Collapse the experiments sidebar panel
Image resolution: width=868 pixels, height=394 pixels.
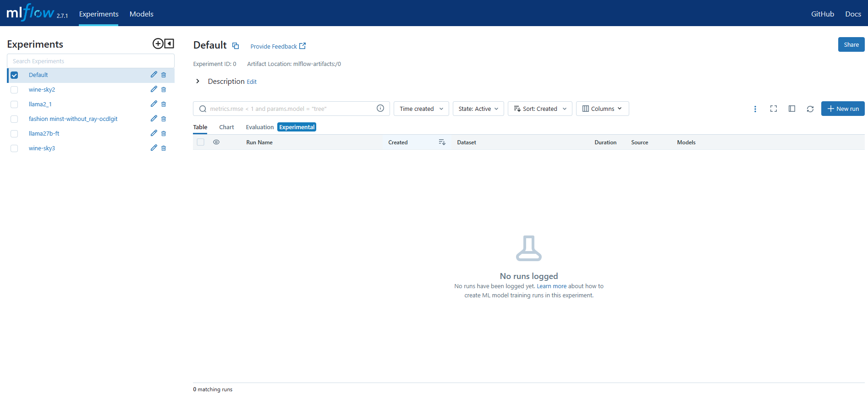point(170,44)
